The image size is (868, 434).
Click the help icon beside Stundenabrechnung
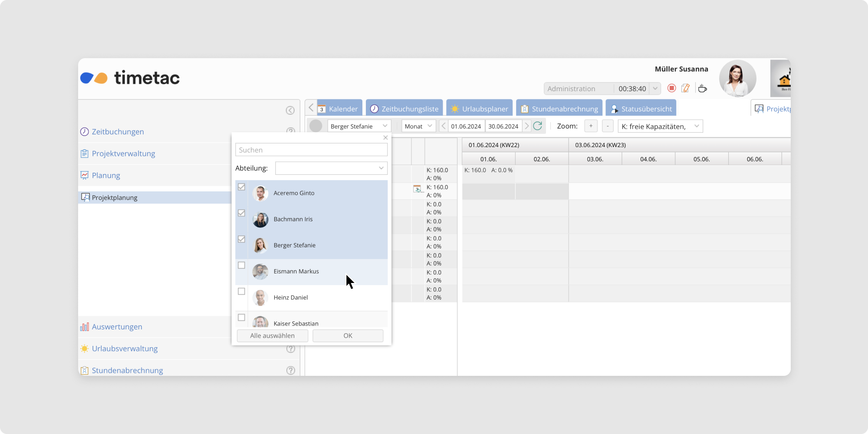[x=290, y=370]
